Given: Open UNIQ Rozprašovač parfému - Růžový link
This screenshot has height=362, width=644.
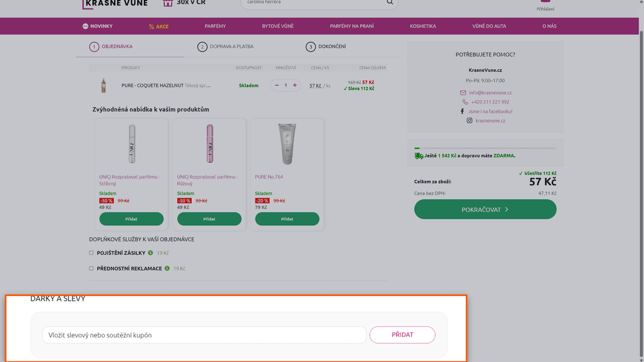Looking at the screenshot, I should [x=208, y=180].
